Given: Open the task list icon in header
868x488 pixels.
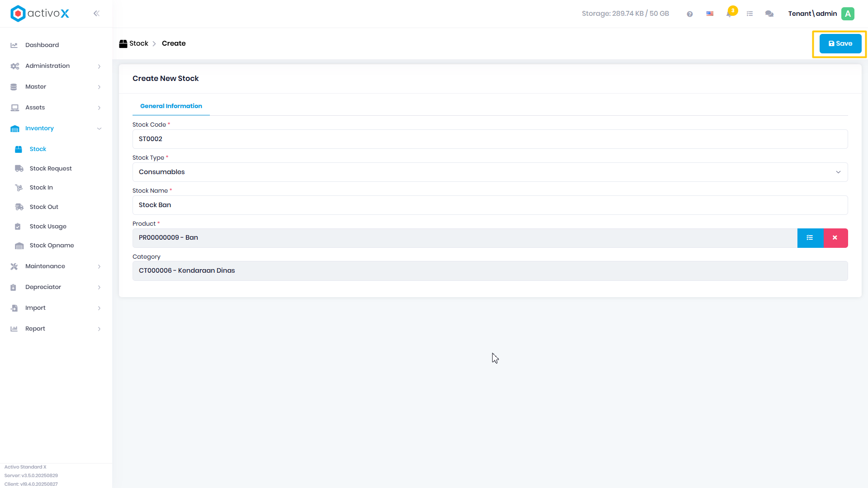Looking at the screenshot, I should 750,14.
